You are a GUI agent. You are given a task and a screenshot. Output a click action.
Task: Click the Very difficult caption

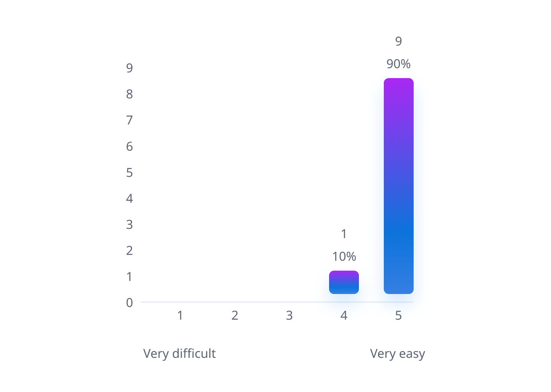179,353
